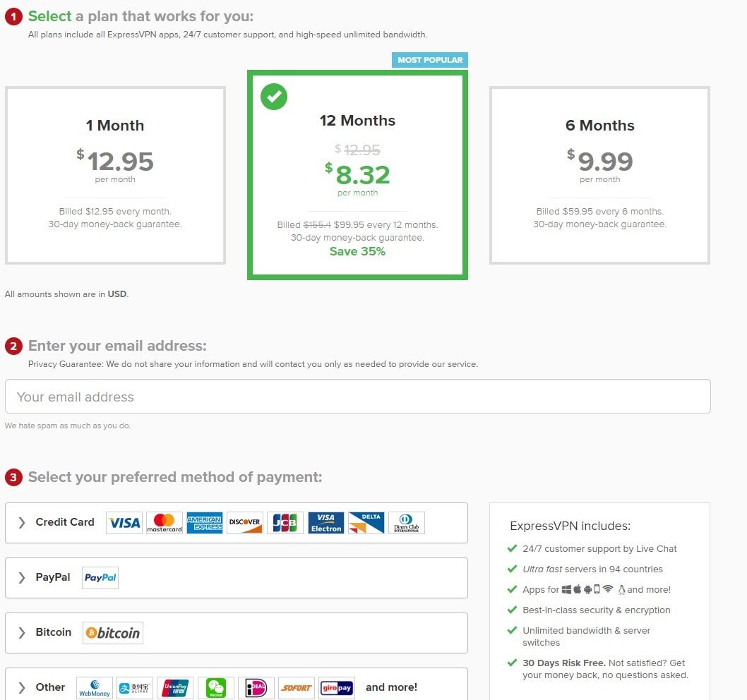Expand the Bitcoin chevron

click(21, 633)
